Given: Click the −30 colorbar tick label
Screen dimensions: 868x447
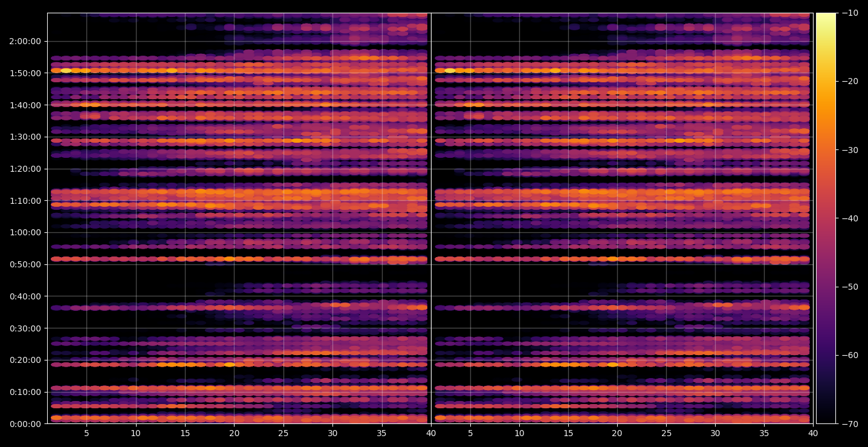Looking at the screenshot, I should (x=849, y=150).
